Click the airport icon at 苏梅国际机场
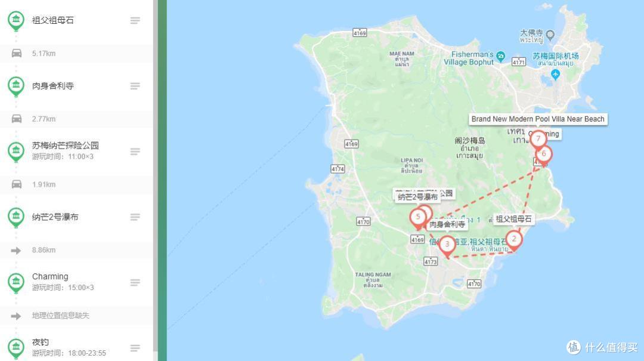Image resolution: width=644 pixels, height=361 pixels. tap(555, 75)
